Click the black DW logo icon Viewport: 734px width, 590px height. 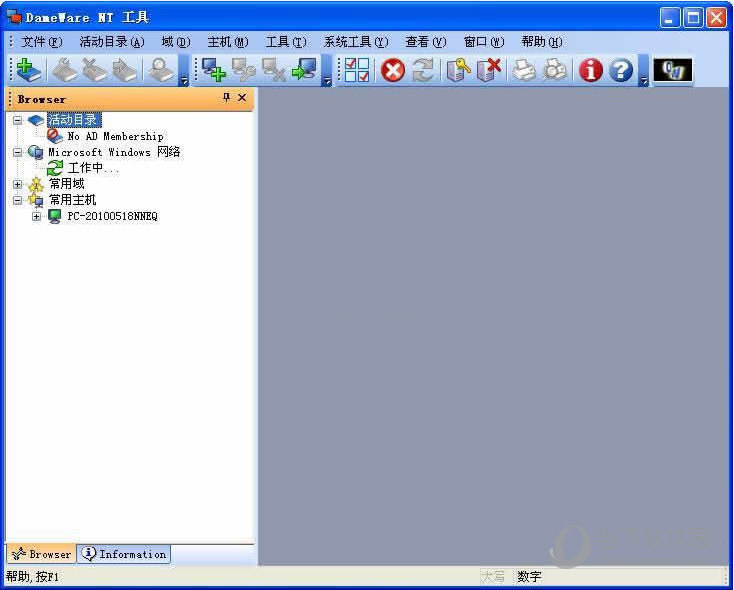tap(673, 70)
